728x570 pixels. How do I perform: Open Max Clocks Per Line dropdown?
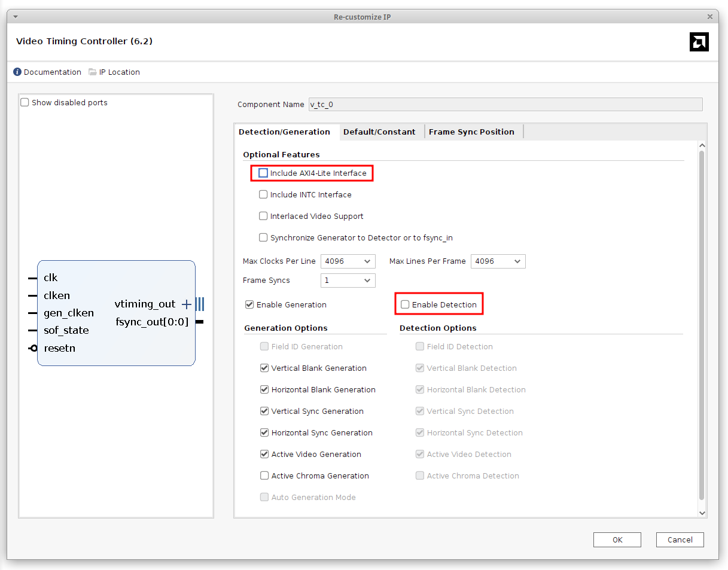tap(348, 261)
